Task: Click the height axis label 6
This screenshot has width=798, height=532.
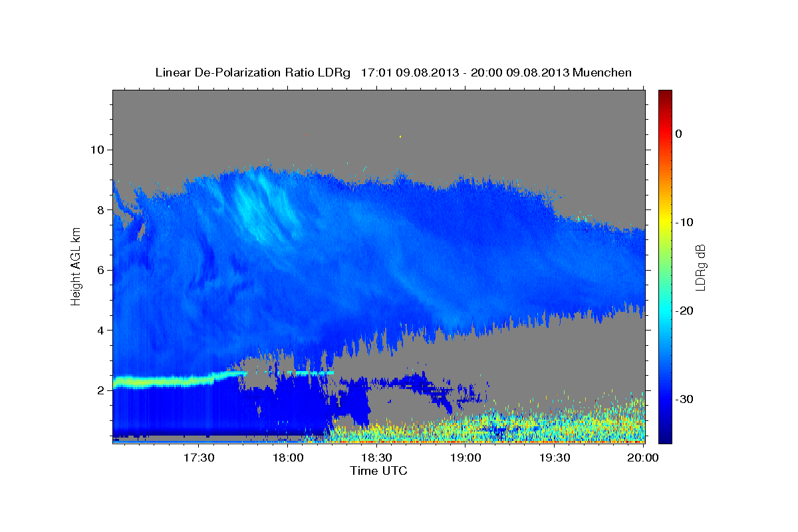Action: (x=100, y=270)
